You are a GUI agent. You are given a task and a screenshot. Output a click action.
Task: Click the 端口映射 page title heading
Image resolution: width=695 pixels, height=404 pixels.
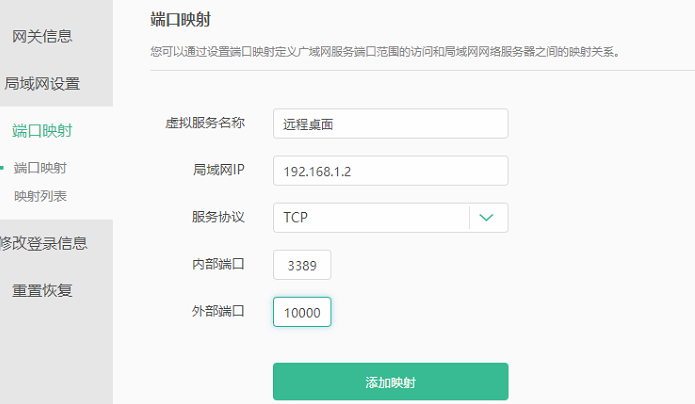180,20
